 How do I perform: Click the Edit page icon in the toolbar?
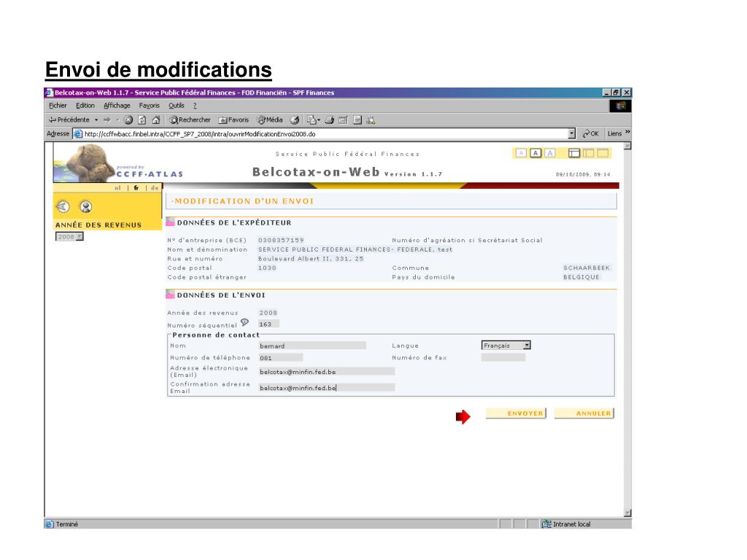tap(343, 120)
